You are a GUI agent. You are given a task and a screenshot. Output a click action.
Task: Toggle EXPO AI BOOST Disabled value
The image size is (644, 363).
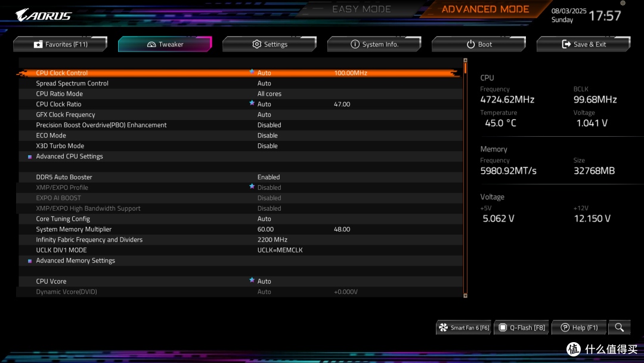270,198
